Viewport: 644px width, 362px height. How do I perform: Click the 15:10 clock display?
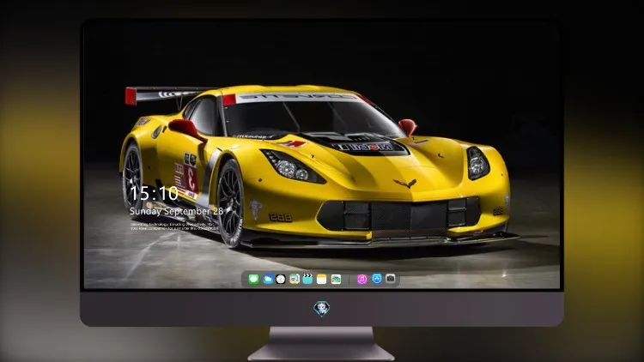point(154,193)
